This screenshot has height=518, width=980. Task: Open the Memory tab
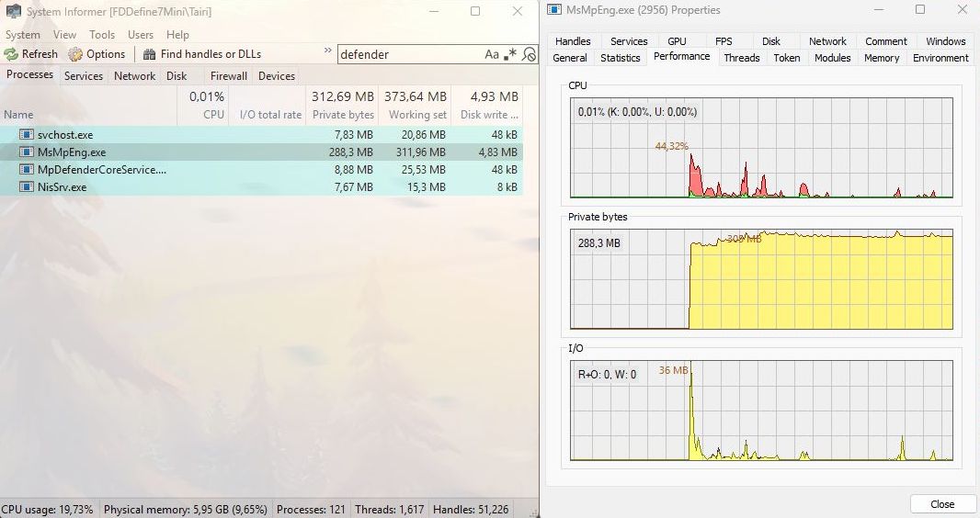(882, 58)
